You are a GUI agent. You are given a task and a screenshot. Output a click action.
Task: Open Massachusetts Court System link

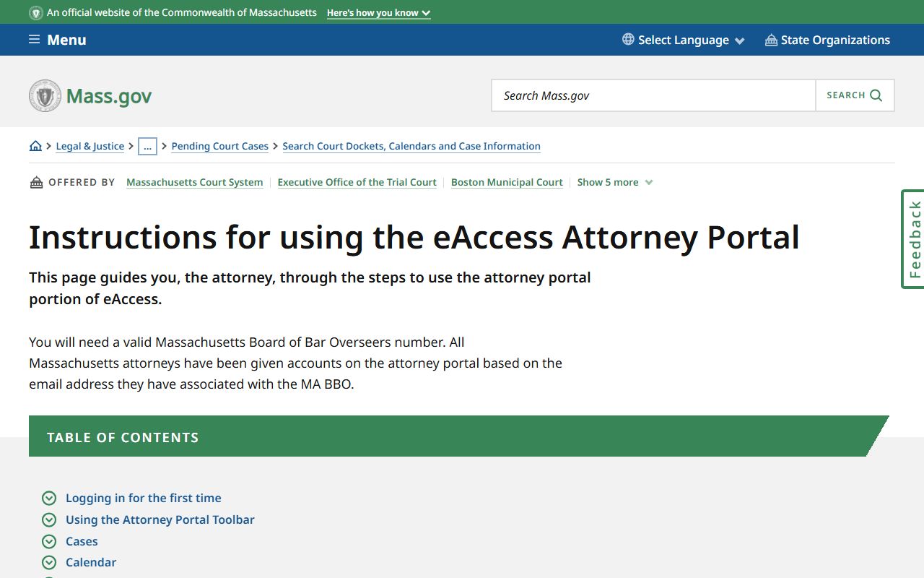pos(194,182)
